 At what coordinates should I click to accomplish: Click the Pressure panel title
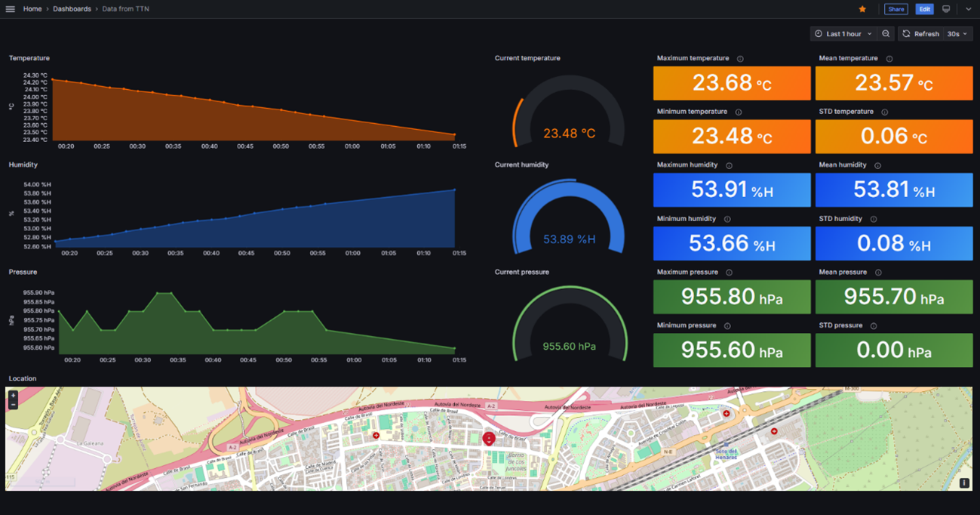[x=23, y=272]
